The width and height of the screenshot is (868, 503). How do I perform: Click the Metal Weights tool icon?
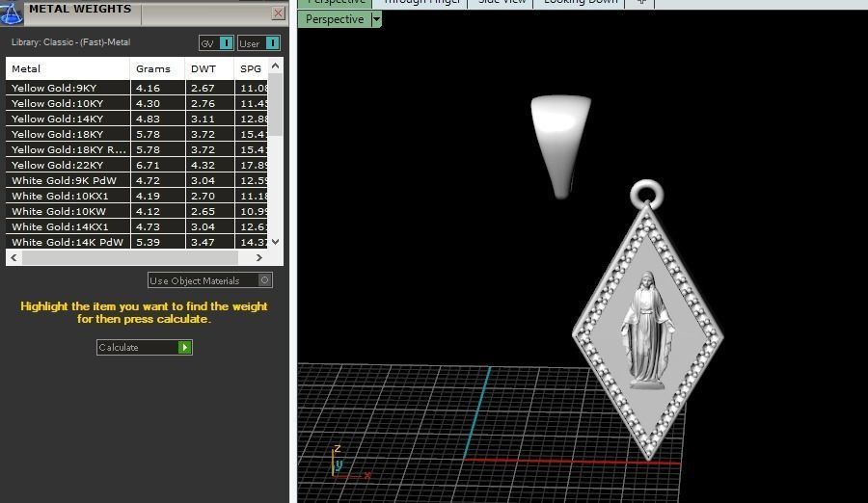pos(11,13)
